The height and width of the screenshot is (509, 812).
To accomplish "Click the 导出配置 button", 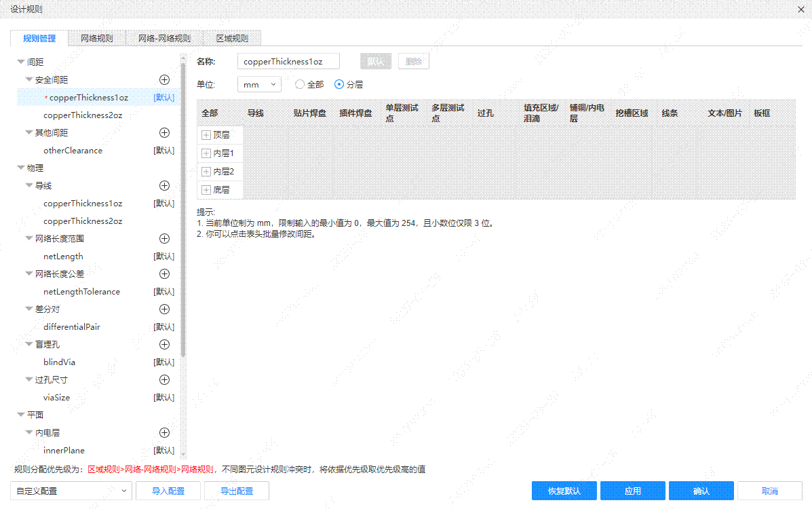I will [236, 490].
